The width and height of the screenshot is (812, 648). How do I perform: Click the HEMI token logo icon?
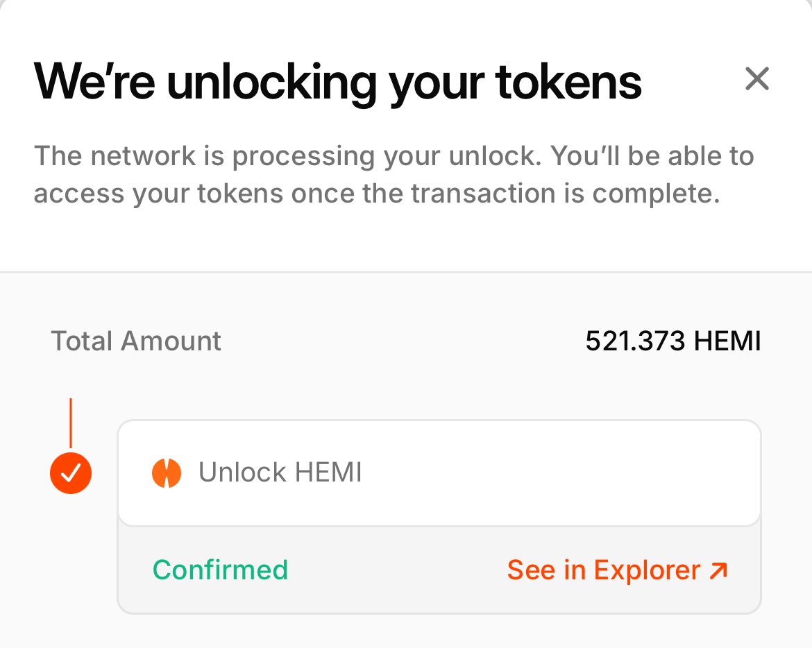click(x=167, y=473)
